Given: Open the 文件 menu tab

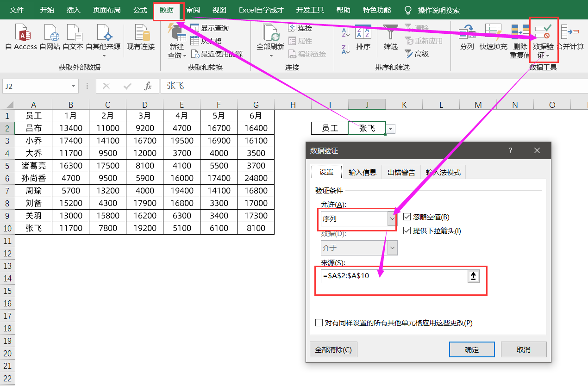Looking at the screenshot, I should pos(17,10).
